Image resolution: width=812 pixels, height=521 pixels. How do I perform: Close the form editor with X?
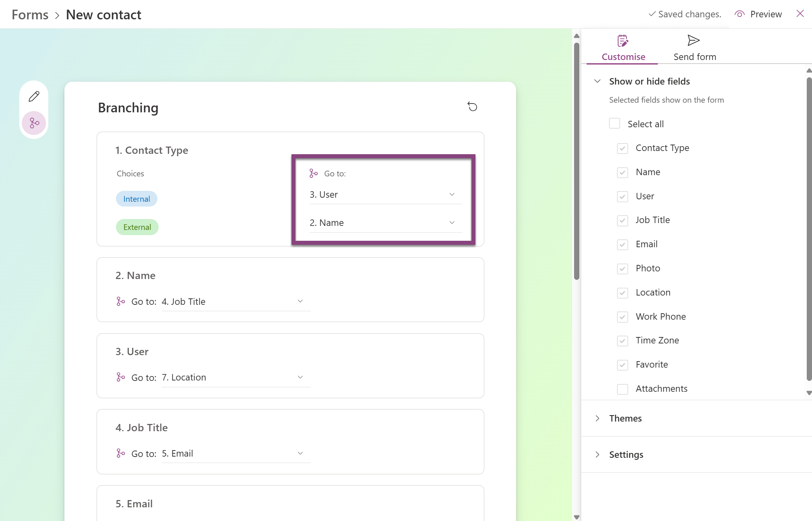(800, 14)
